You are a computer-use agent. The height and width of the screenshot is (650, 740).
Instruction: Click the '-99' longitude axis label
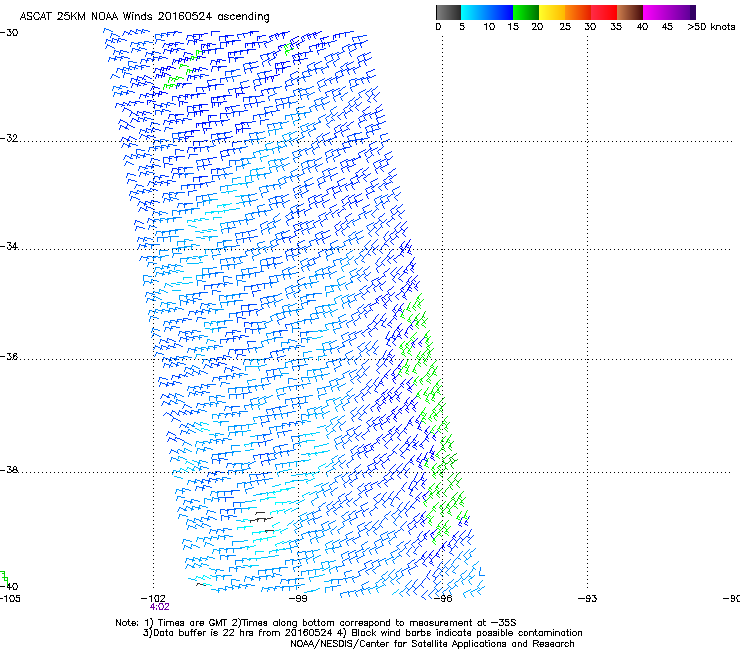click(298, 599)
